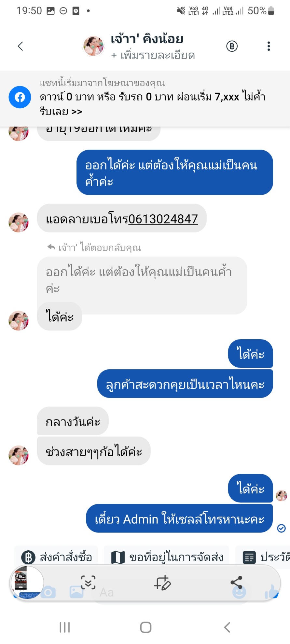This screenshot has height=644, width=290.
Task: Open the baht payment icon in header
Action: (232, 46)
